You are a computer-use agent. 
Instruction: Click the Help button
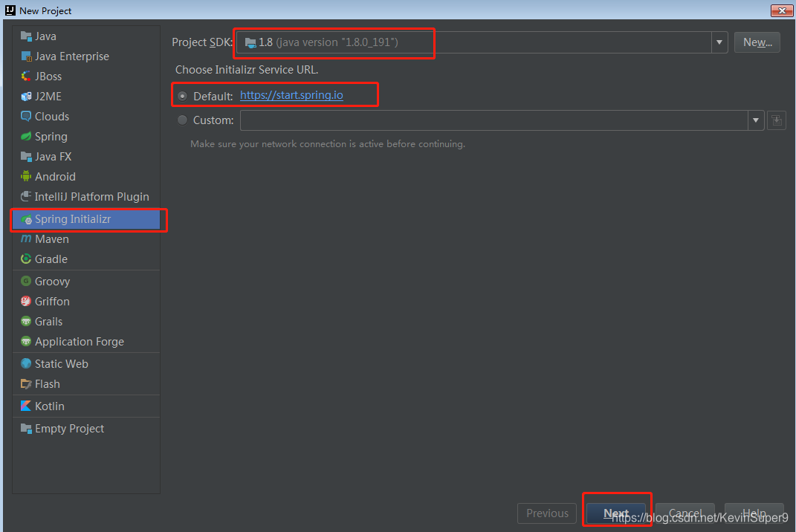point(754,513)
